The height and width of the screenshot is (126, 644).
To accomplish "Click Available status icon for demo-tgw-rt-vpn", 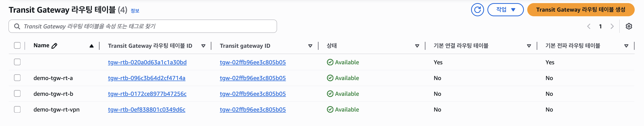I will point(330,109).
